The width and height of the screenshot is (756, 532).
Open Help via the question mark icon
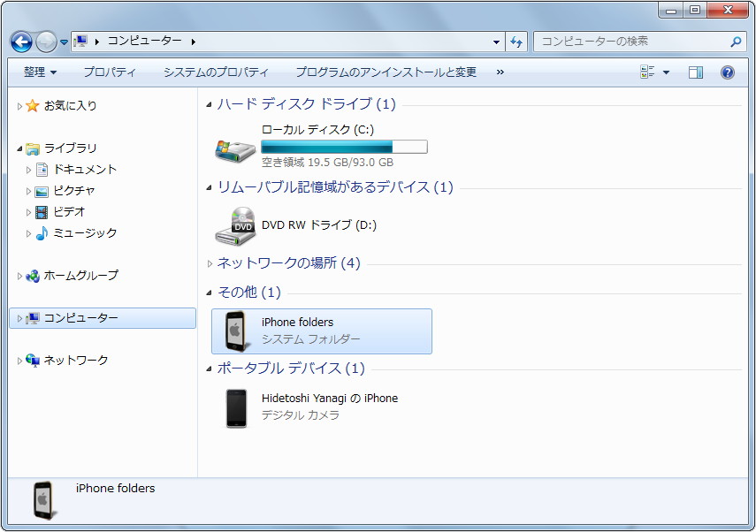pos(726,72)
